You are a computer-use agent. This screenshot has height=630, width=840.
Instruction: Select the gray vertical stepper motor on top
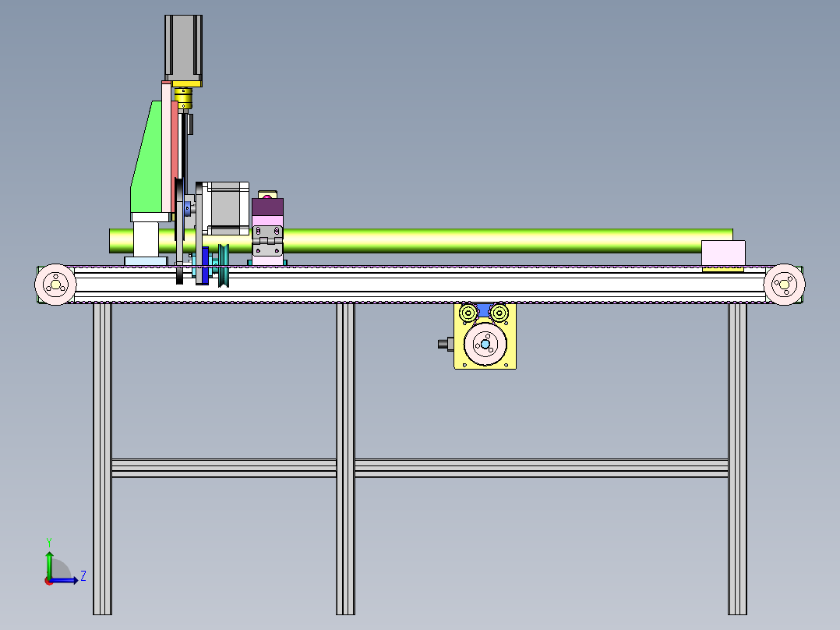183,48
